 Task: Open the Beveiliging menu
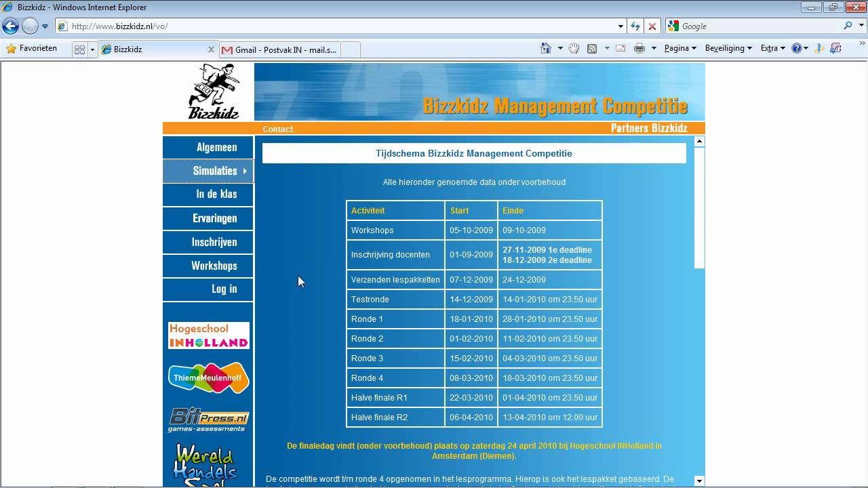[728, 48]
